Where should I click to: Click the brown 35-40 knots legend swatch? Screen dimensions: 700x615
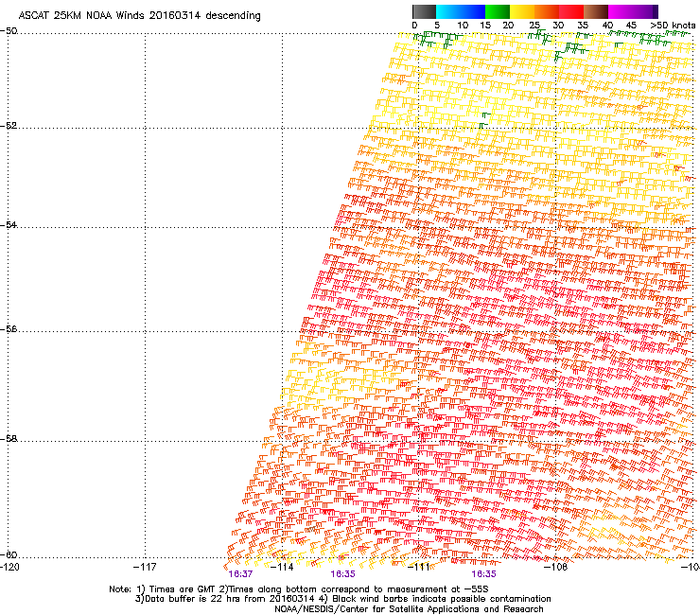click(596, 11)
